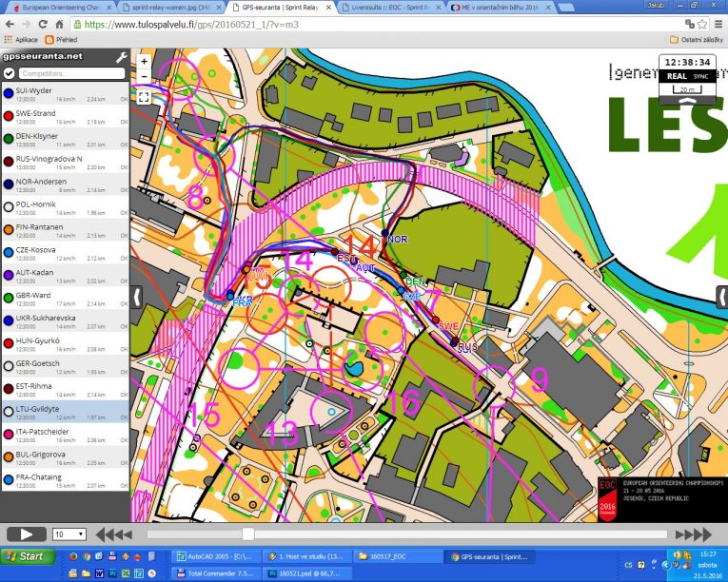
Task: Click the NOR runner marker on map
Action: click(384, 233)
